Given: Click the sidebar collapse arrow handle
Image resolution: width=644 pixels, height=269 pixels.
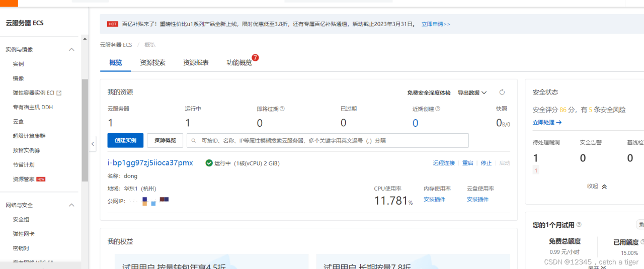Looking at the screenshot, I should (x=93, y=144).
